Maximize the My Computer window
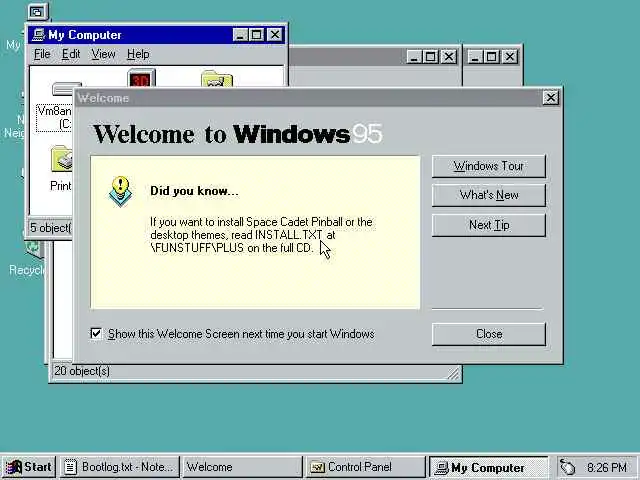This screenshot has width=640, height=480. point(256,35)
